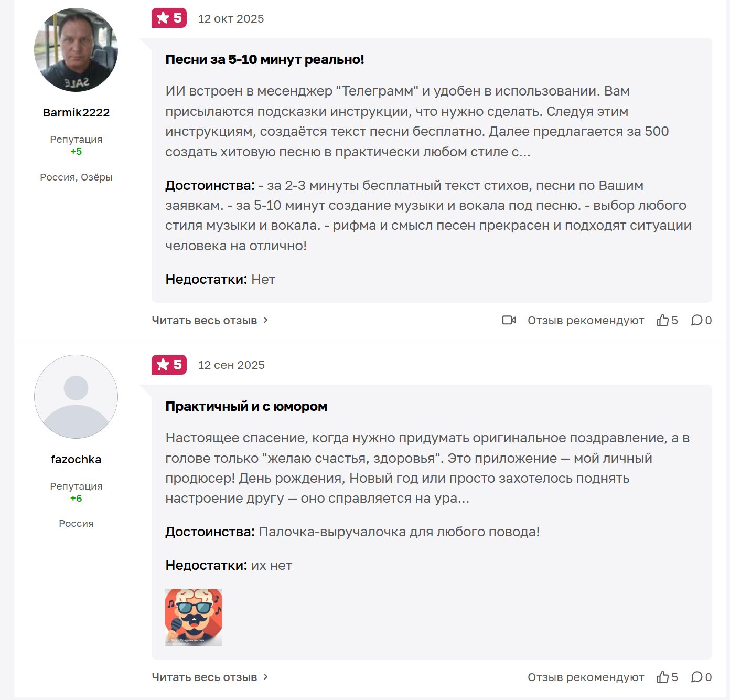View attached mustache character image in fazochka's review
Image resolution: width=730 pixels, height=700 pixels.
(x=194, y=617)
